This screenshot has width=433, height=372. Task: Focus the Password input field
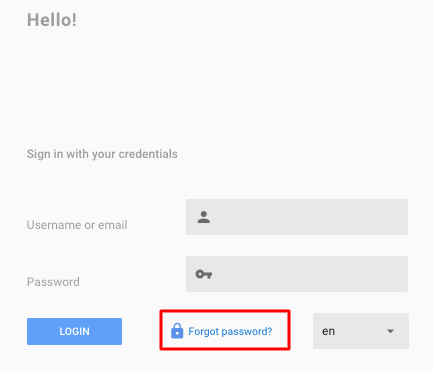click(297, 274)
